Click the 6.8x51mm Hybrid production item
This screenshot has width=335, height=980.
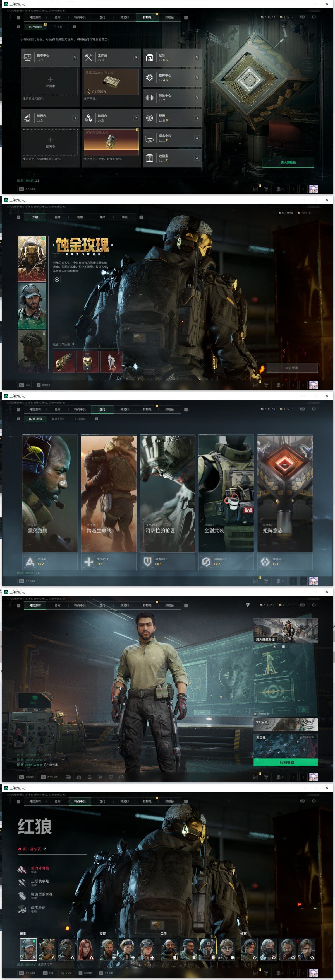pos(111,82)
